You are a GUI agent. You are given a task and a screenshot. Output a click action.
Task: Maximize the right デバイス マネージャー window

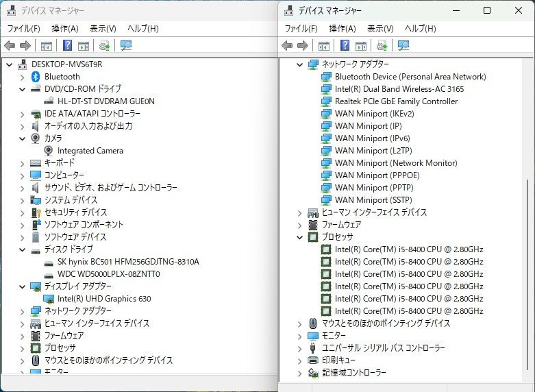[487, 10]
